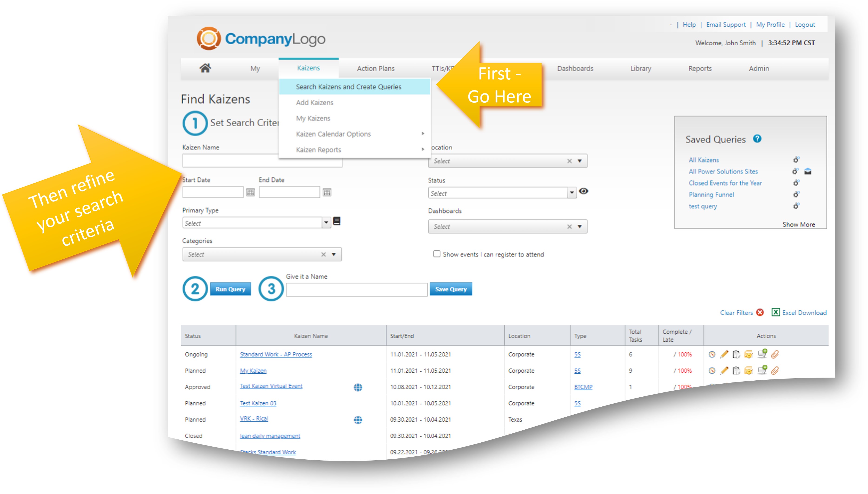The height and width of the screenshot is (494, 868).
Task: Click the pencil edit icon for Standard Work row
Action: click(724, 354)
